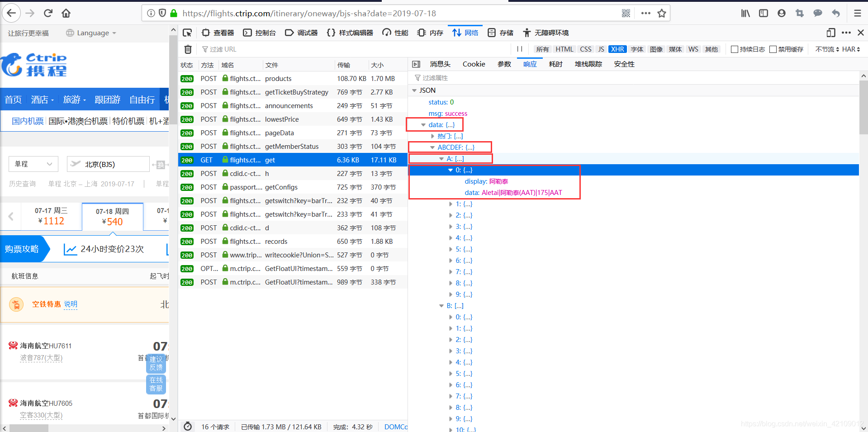Collapse the data object node
868x432 pixels.
[x=423, y=125]
